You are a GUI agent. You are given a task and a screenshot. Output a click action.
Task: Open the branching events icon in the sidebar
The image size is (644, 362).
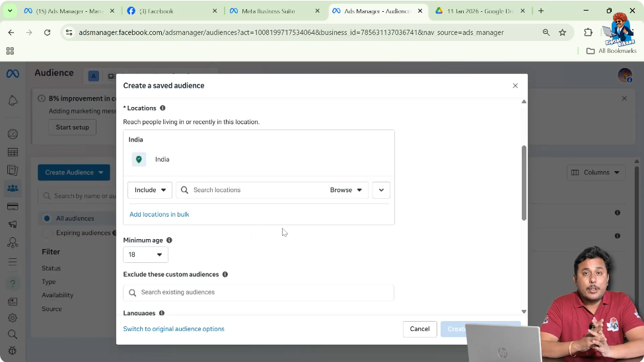click(x=13, y=242)
